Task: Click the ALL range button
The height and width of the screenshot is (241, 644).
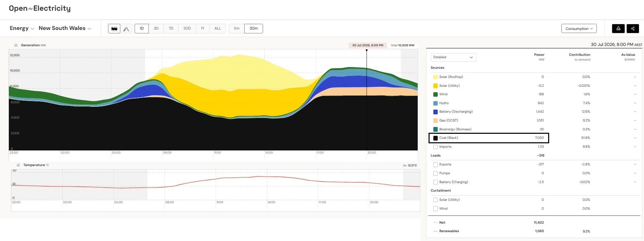Action: click(217, 29)
